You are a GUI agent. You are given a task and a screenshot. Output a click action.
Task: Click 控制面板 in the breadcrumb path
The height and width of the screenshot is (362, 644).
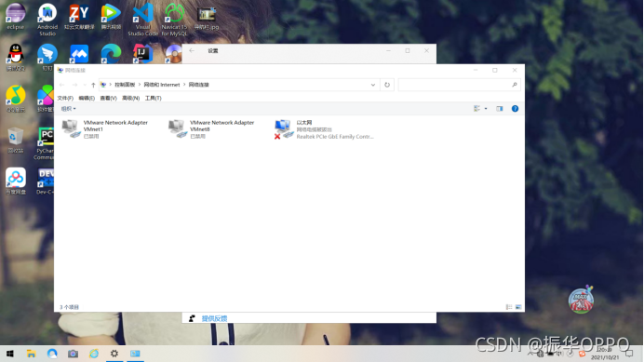click(x=125, y=85)
